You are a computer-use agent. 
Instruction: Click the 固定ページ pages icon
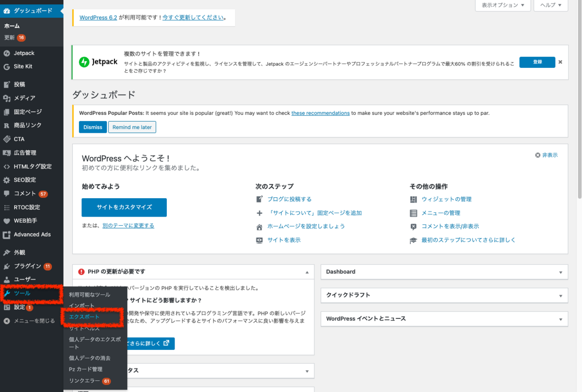[7, 112]
